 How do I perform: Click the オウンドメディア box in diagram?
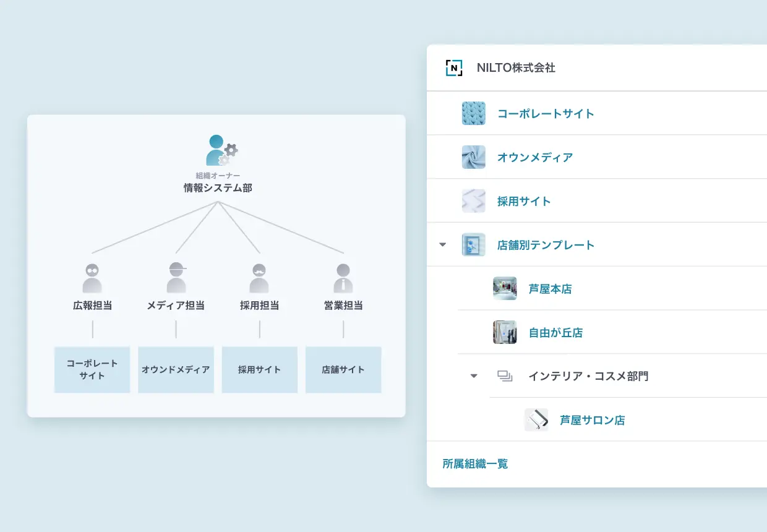pyautogui.click(x=176, y=369)
